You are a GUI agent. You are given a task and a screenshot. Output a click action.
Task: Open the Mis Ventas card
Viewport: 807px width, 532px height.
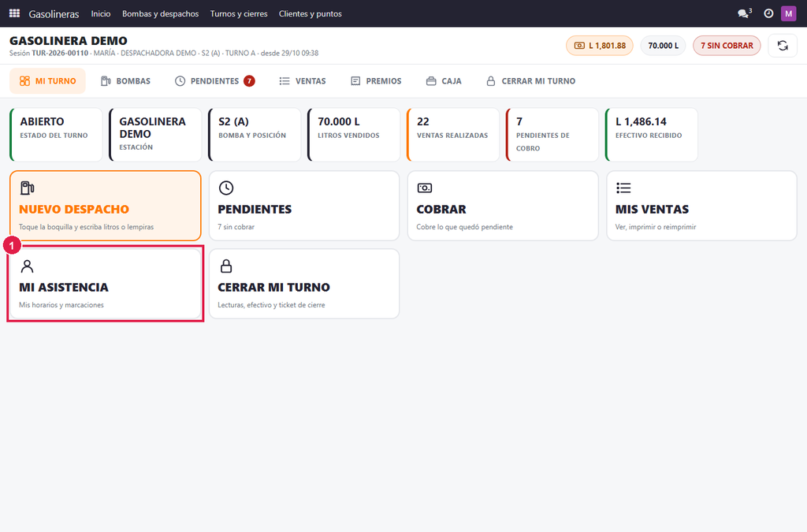tap(702, 206)
